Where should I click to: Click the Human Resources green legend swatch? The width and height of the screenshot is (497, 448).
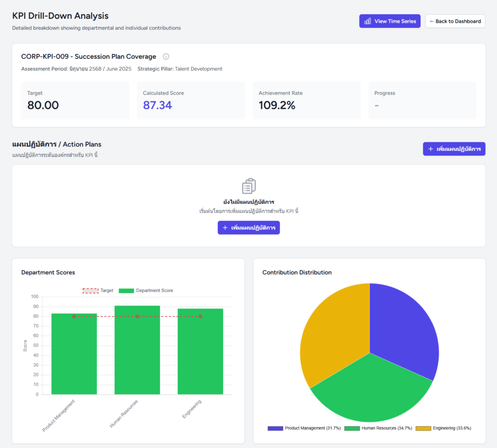tap(352, 428)
